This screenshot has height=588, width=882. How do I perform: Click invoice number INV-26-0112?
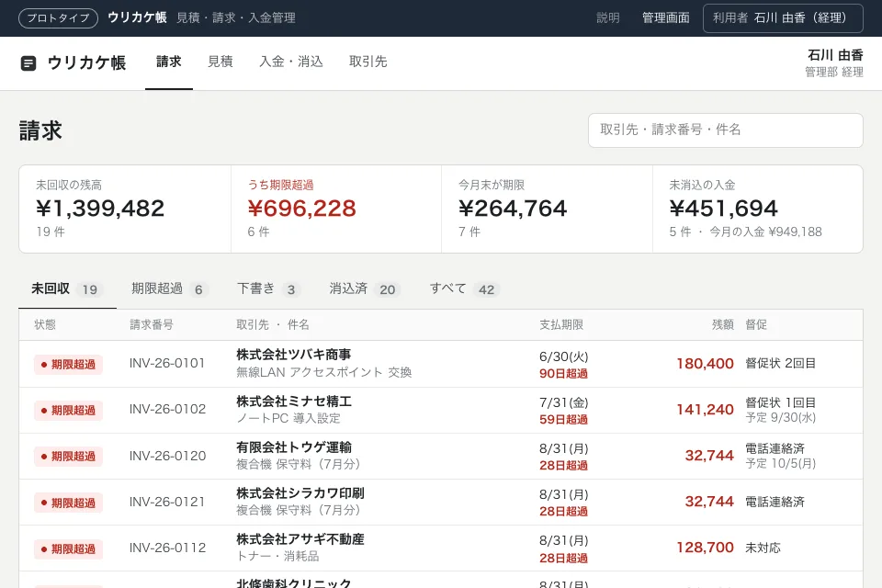pyautogui.click(x=167, y=548)
